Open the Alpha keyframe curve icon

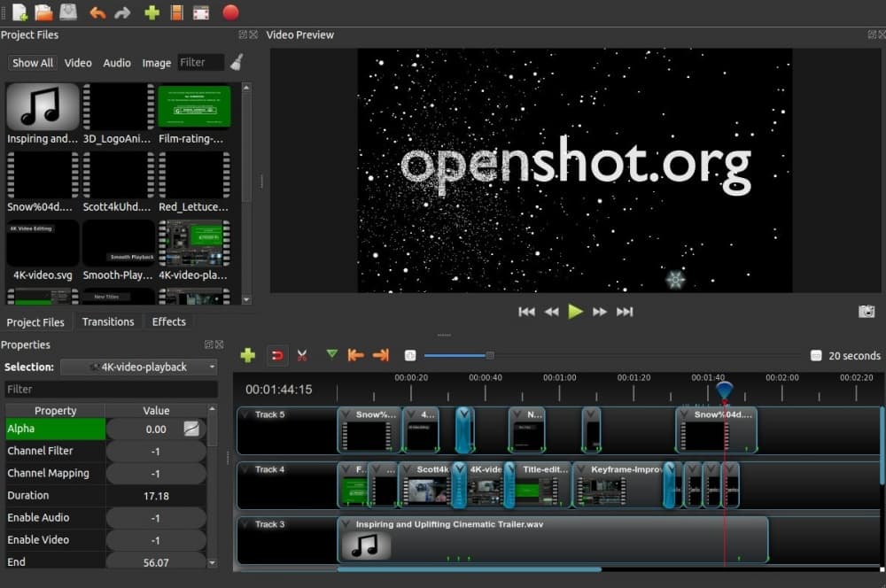[191, 429]
